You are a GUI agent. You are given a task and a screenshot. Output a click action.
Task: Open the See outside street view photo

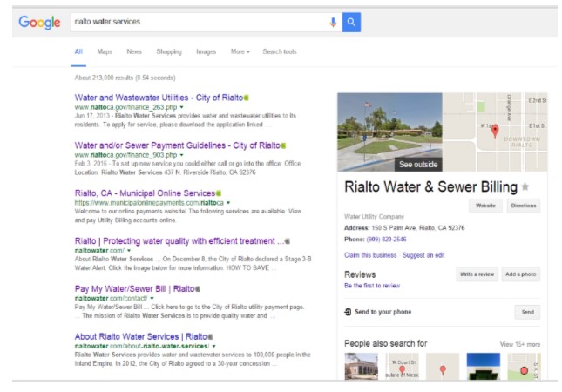click(x=389, y=132)
